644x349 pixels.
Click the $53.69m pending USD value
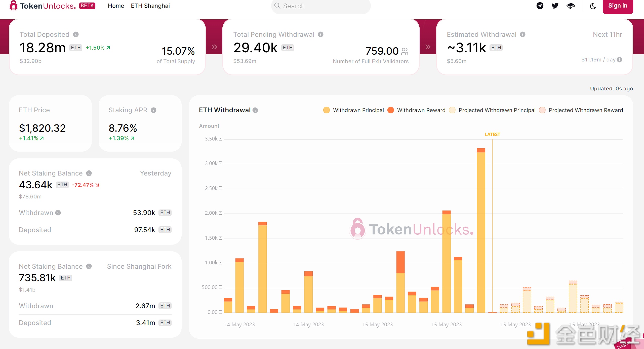(x=245, y=61)
